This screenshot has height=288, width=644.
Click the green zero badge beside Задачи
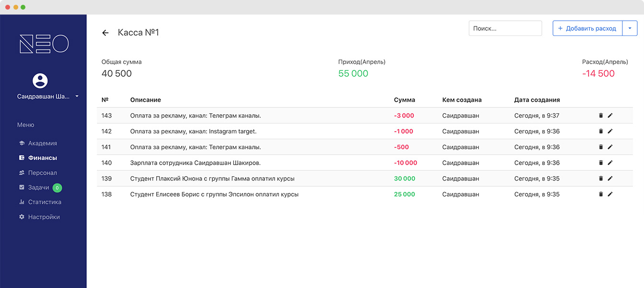tap(57, 187)
